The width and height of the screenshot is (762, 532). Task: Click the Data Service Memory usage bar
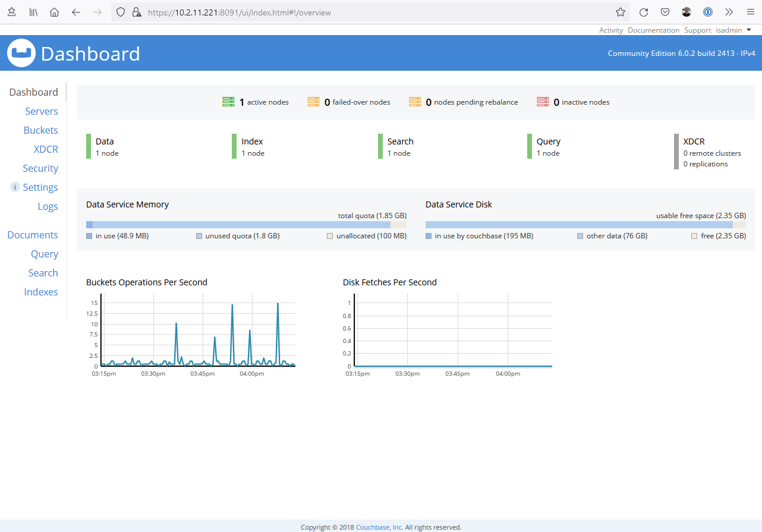point(246,225)
